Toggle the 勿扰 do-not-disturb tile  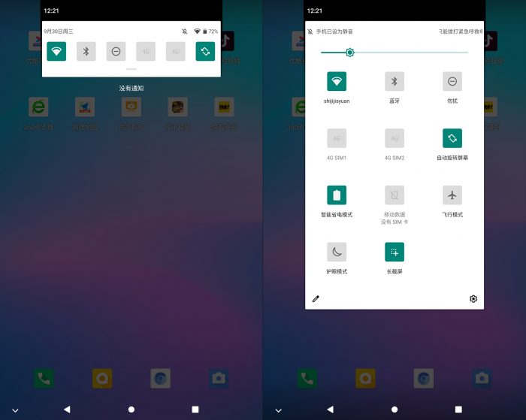coord(452,81)
